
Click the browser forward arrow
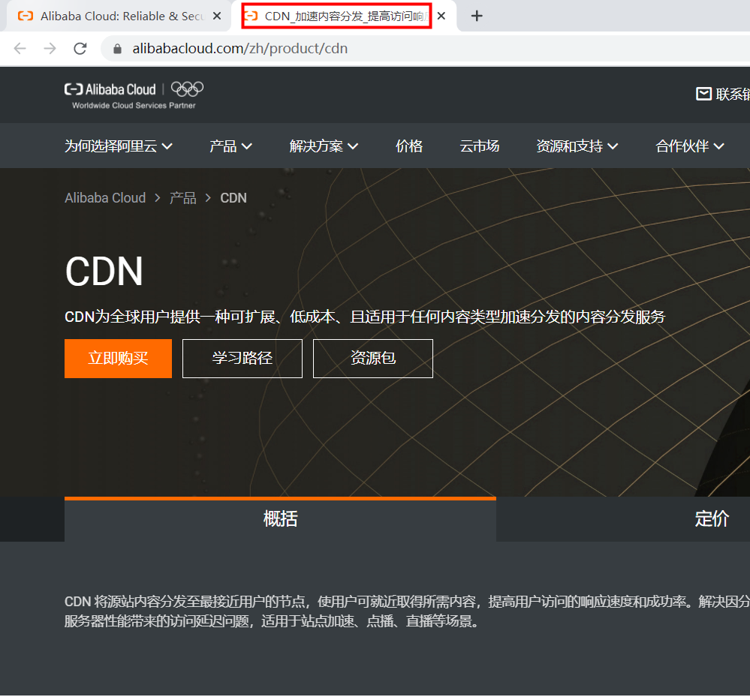(50, 48)
